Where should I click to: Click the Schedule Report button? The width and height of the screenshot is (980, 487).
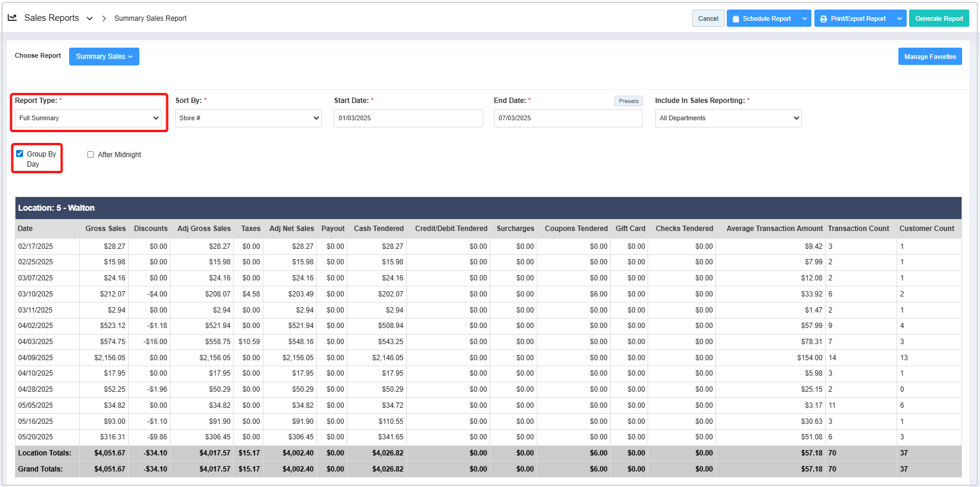click(761, 18)
